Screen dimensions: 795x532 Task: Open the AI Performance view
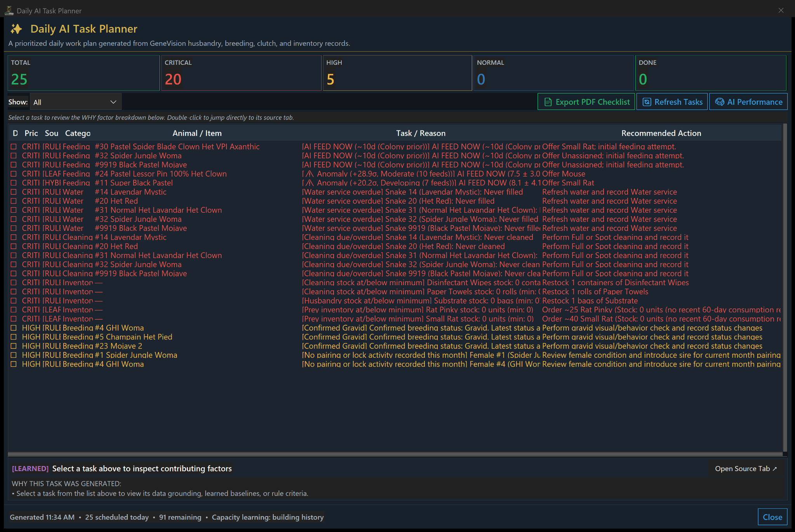coord(748,102)
